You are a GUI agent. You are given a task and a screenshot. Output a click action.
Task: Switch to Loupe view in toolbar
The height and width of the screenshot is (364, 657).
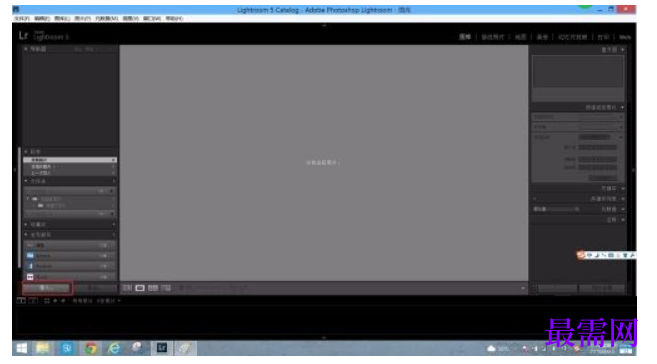point(140,288)
